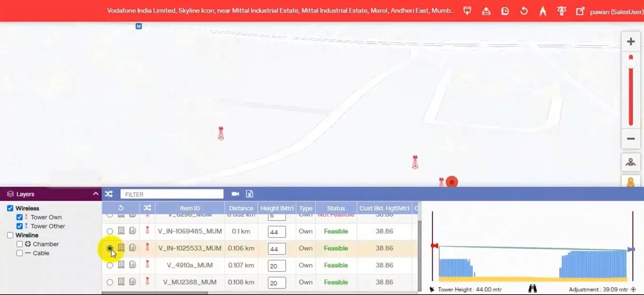Click the terrain map view button
The width and height of the screenshot is (644, 295).
631,163
